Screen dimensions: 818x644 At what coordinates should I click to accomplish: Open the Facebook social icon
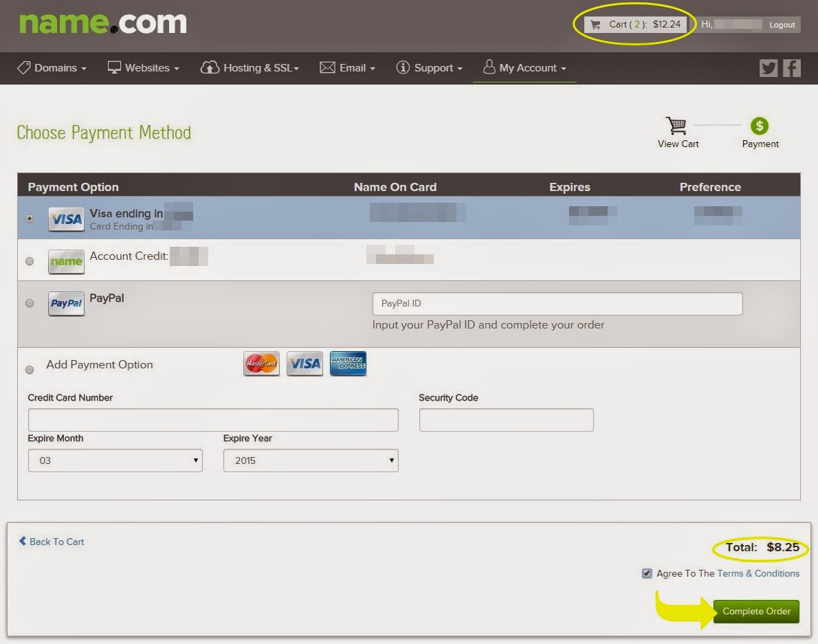coord(791,68)
